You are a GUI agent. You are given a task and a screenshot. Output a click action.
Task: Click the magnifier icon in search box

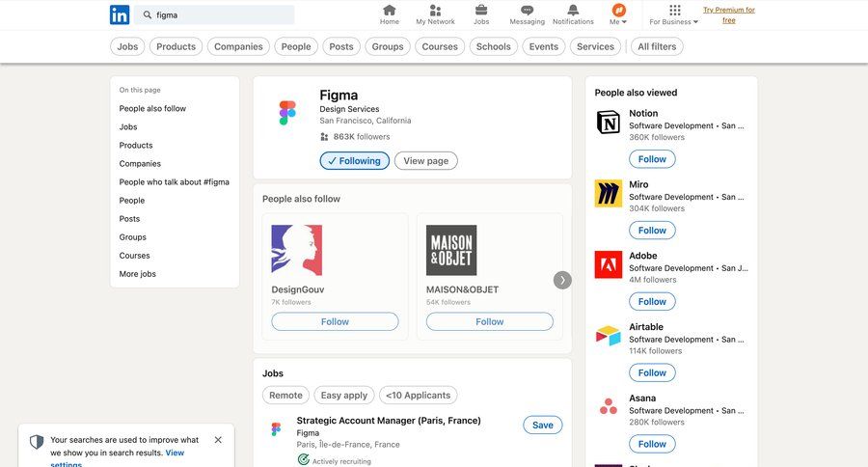tap(148, 15)
